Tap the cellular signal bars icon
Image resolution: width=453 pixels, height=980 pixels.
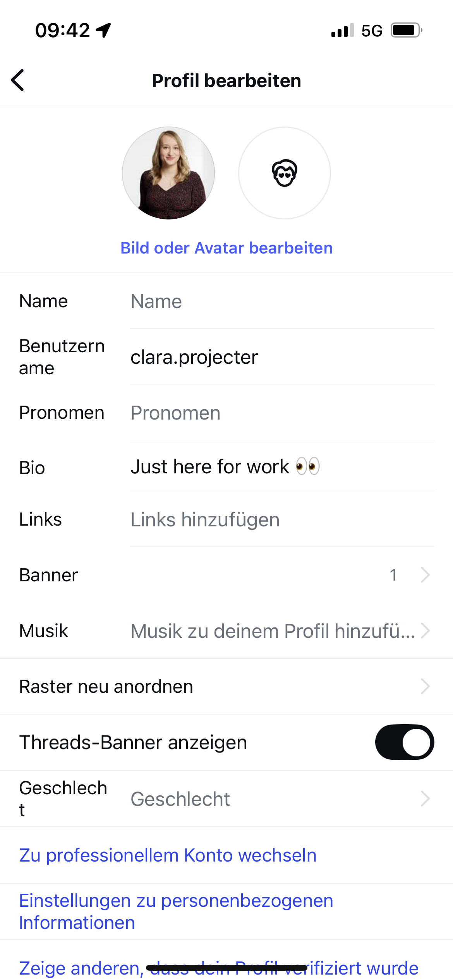click(x=342, y=30)
